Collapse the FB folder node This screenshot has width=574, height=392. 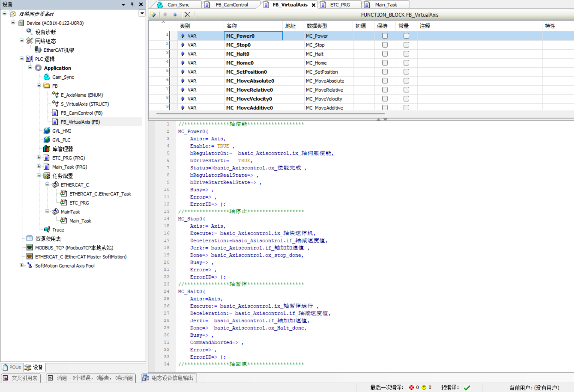(x=39, y=85)
